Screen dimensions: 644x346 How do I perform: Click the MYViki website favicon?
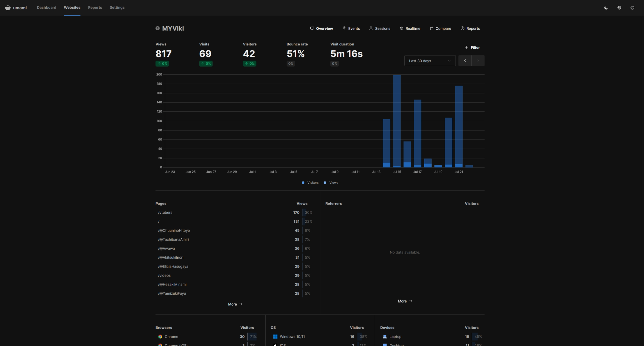click(x=157, y=28)
